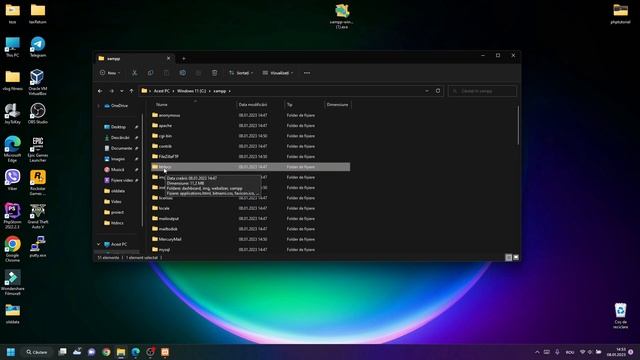Sort by the Tip column header
This screenshot has width=640, height=360.
point(289,104)
